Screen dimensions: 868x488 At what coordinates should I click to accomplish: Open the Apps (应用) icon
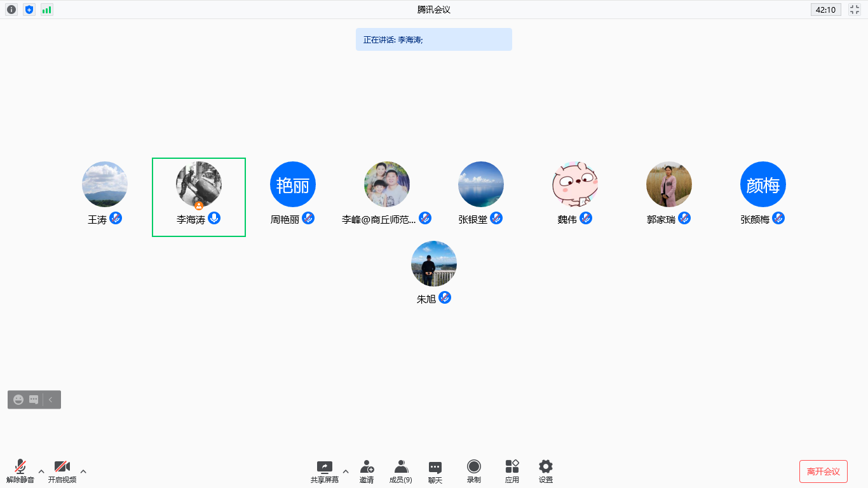(512, 471)
